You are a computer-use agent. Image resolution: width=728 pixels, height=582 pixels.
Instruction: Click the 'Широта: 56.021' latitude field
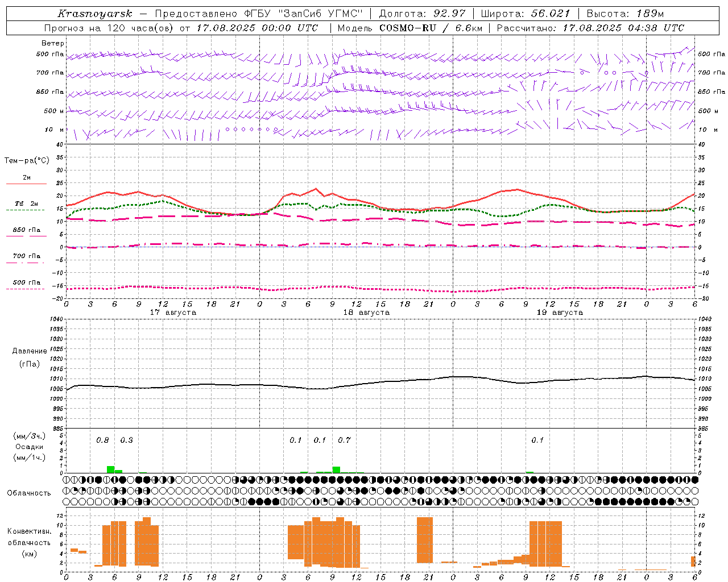coord(526,14)
